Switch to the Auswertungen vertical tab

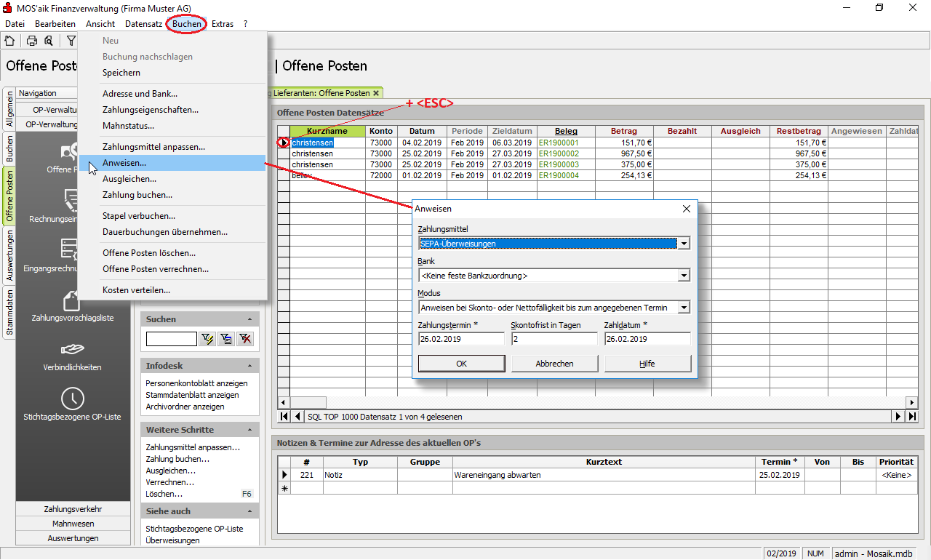[9, 255]
